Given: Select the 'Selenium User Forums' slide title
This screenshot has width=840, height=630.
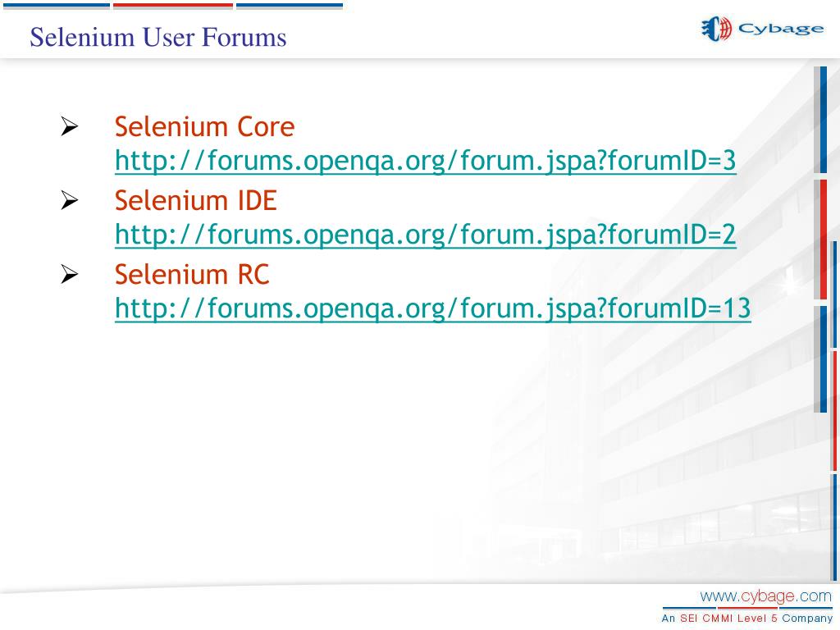Looking at the screenshot, I should [x=158, y=38].
